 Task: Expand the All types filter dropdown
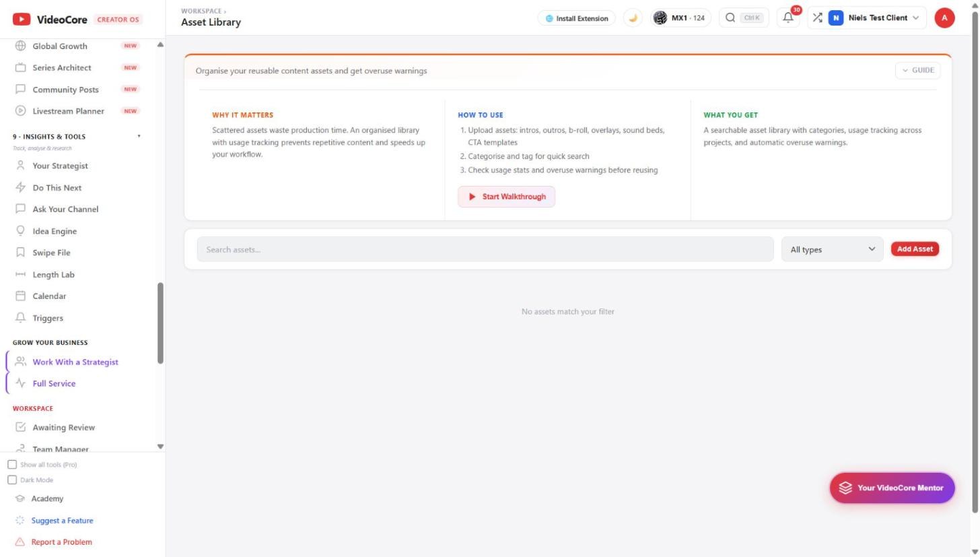[832, 249]
